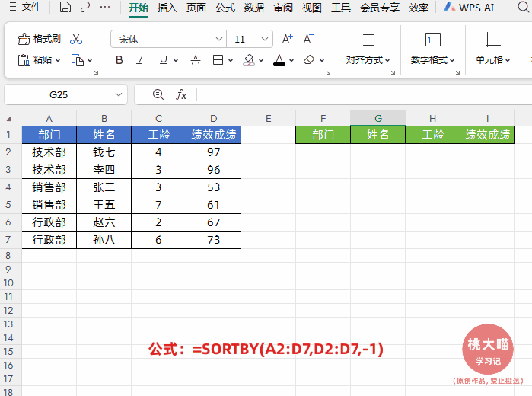Decrease font size with A- icon

coord(308,39)
